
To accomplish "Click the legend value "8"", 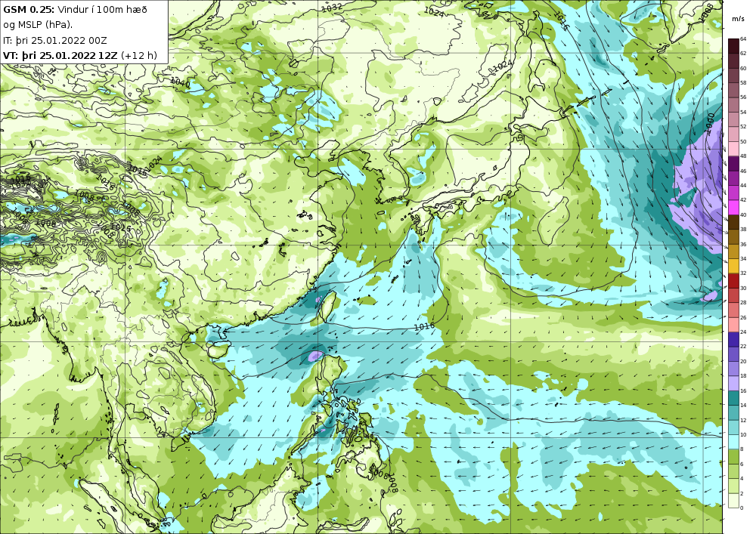I will [742, 449].
